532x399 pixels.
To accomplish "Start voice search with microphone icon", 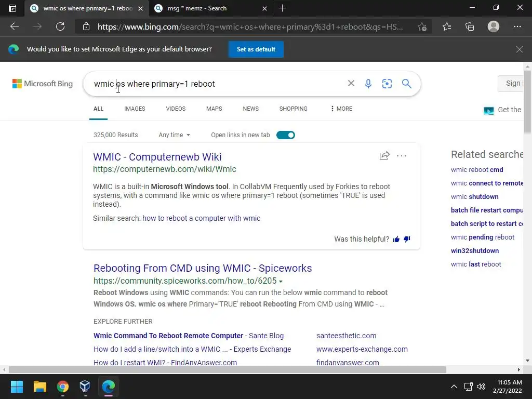I will pyautogui.click(x=368, y=84).
